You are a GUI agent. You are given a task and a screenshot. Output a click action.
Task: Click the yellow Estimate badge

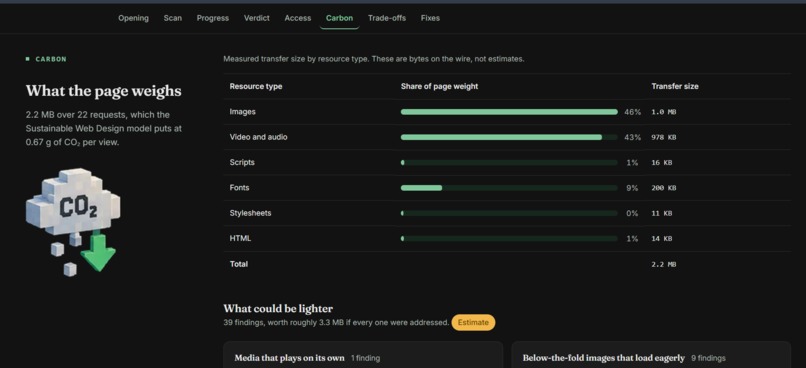(x=473, y=322)
